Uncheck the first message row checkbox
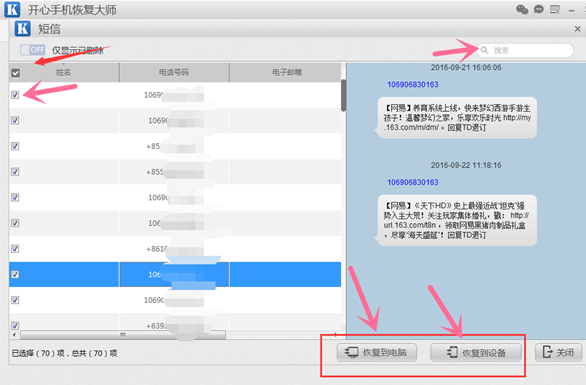The width and height of the screenshot is (586, 385). 15,95
